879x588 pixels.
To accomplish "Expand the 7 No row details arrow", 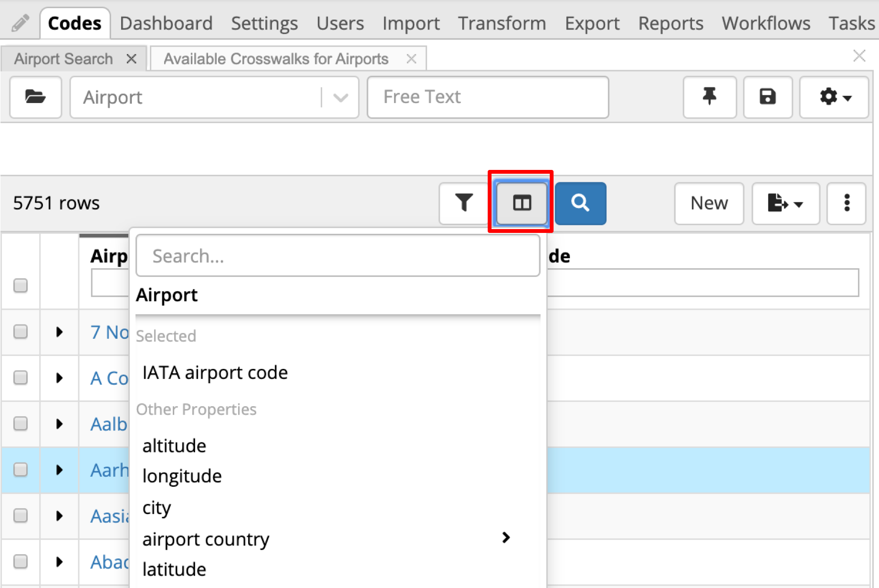I will 59,332.
